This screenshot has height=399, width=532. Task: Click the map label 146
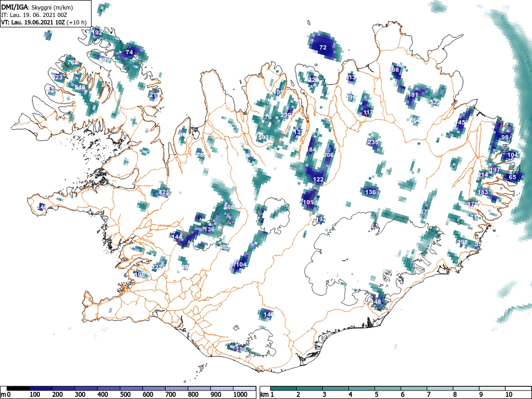(x=268, y=314)
